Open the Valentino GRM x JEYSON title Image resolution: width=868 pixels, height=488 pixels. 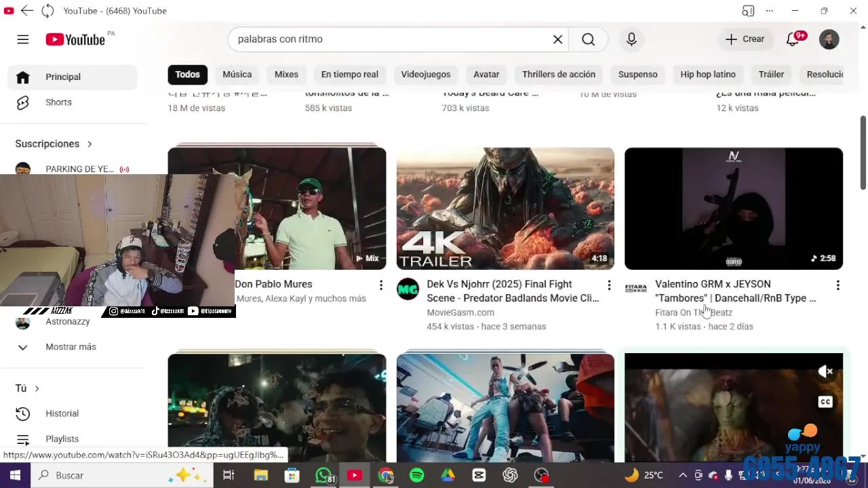tap(736, 291)
